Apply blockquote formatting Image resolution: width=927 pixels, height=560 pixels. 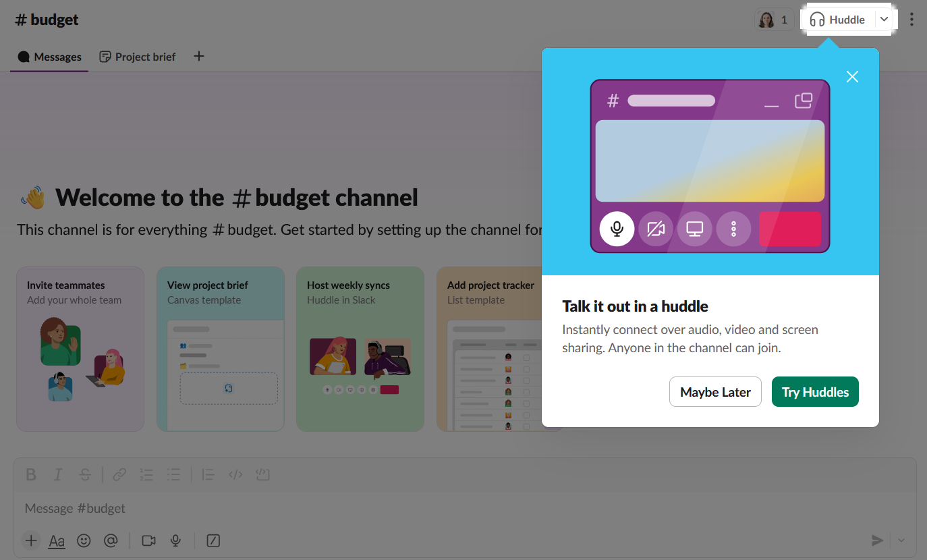coord(208,475)
